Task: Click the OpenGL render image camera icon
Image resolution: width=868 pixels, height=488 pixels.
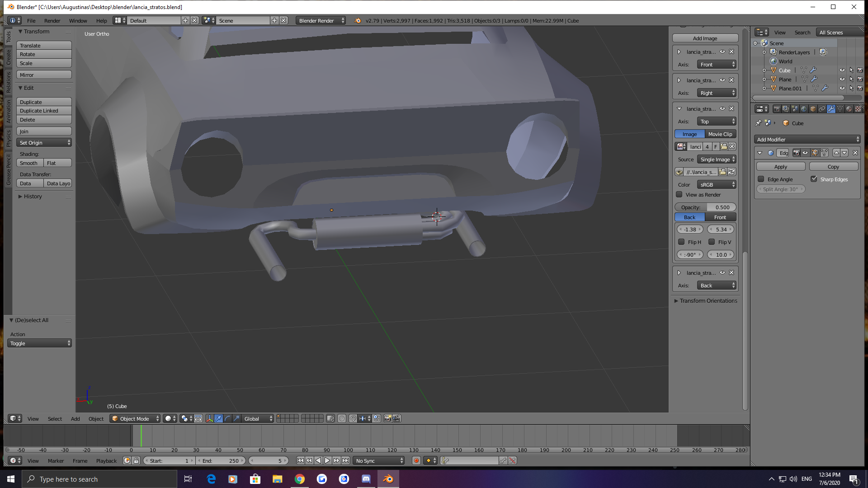Action: tap(387, 419)
